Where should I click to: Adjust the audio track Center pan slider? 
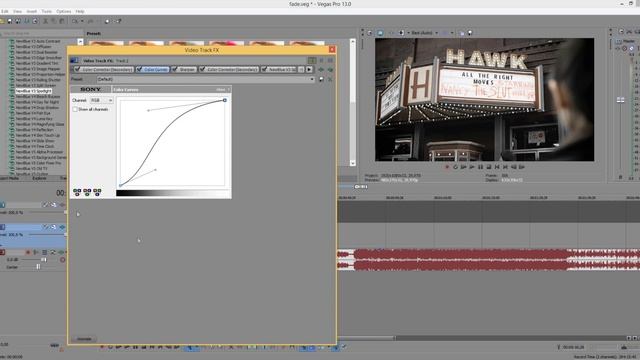(x=38, y=267)
